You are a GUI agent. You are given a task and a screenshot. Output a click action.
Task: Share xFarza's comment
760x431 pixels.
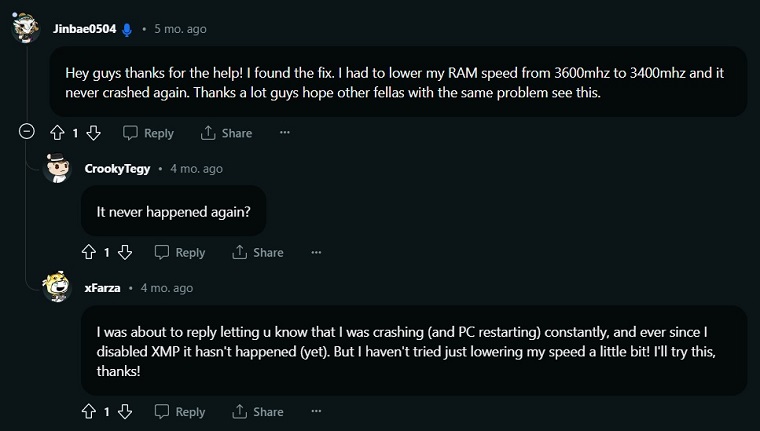[x=258, y=411]
